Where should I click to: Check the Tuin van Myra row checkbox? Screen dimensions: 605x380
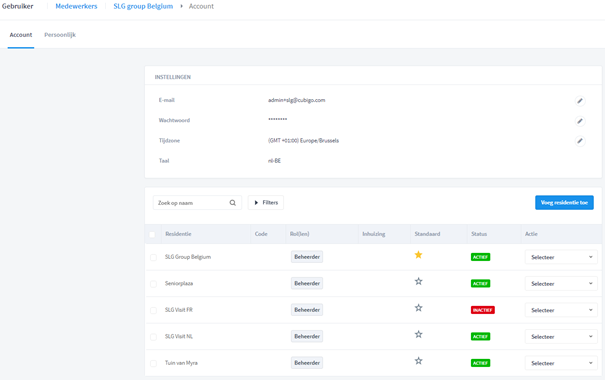[153, 363]
